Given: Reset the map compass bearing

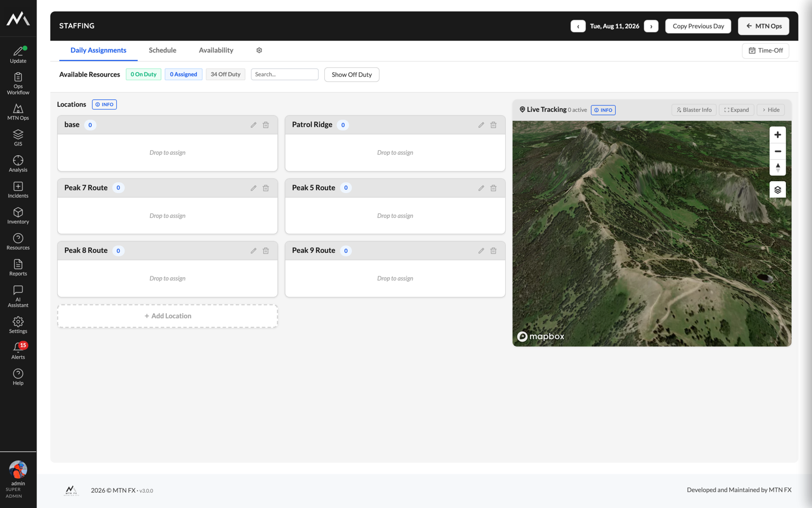Looking at the screenshot, I should [x=778, y=168].
